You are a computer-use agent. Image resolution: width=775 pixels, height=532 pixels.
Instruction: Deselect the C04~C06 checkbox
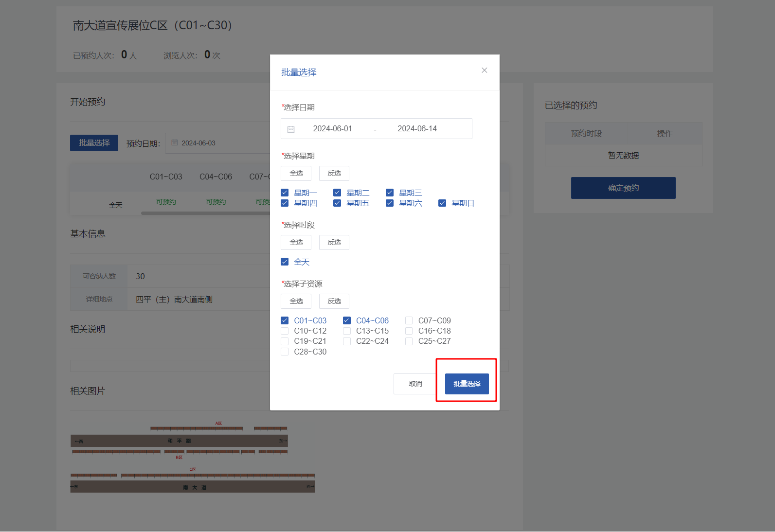tap(347, 321)
